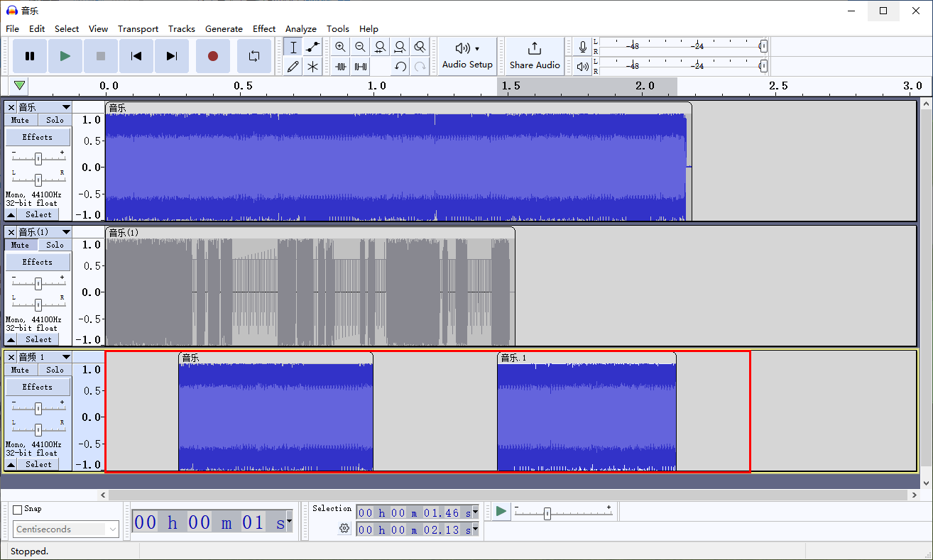Click Select button on 音乐 track

pos(38,214)
